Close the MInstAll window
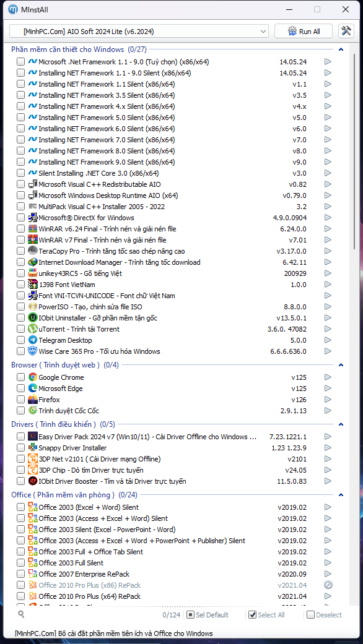The height and width of the screenshot is (644, 363). click(x=345, y=9)
